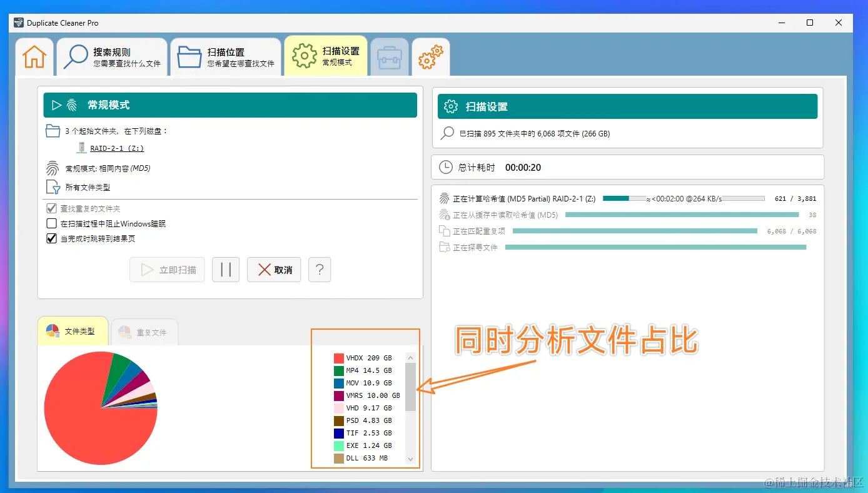Toggle the 查找重复的文件夹 checkbox
The width and height of the screenshot is (868, 493).
pyautogui.click(x=52, y=208)
